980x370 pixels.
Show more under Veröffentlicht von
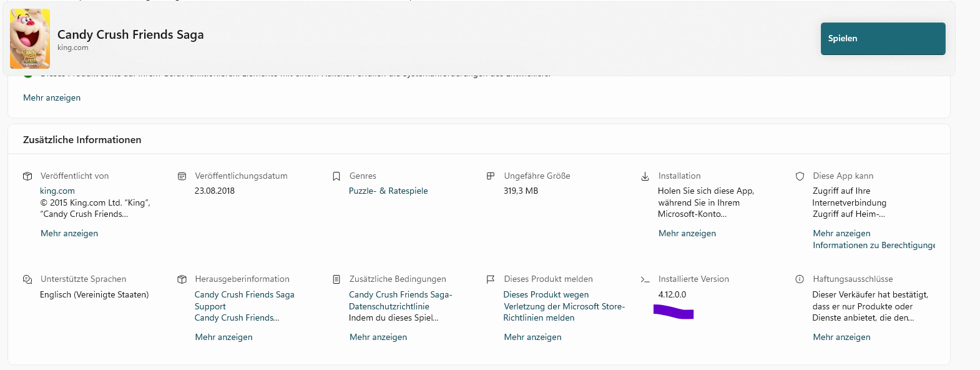(x=69, y=233)
